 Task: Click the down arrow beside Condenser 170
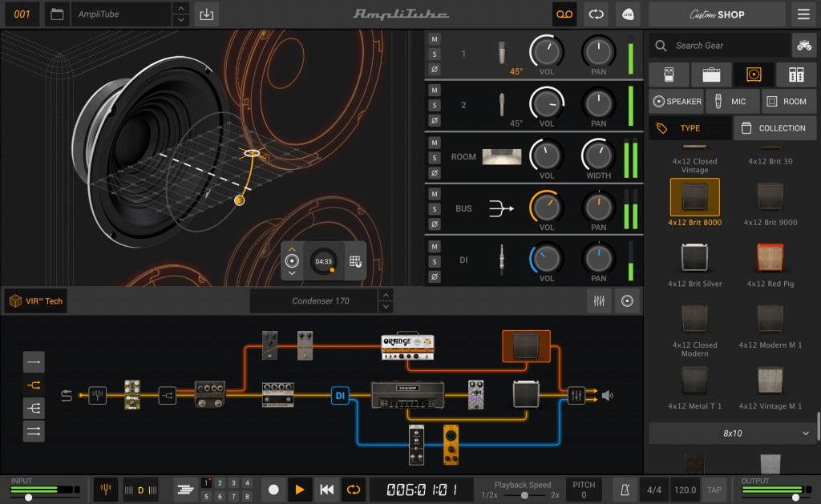pyautogui.click(x=386, y=305)
